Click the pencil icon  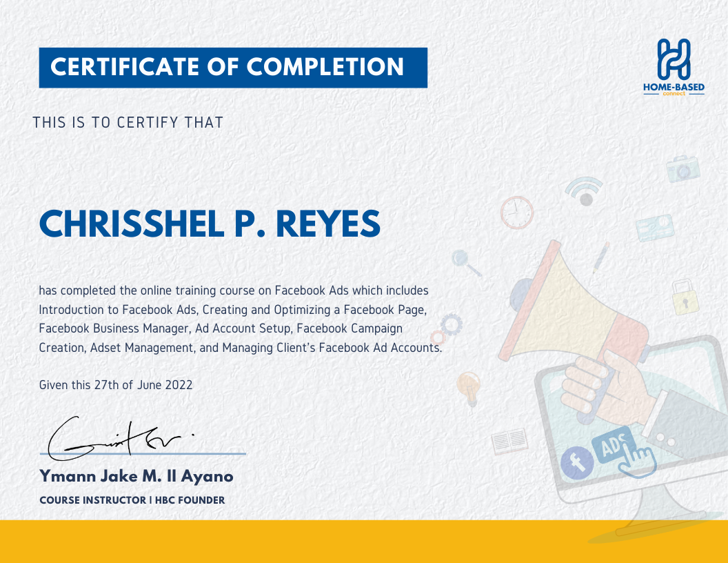[600, 257]
